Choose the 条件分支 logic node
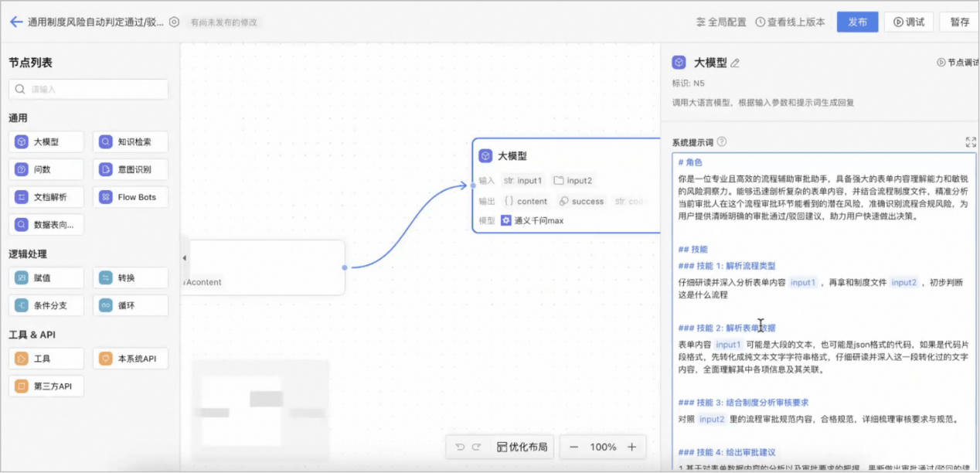The height and width of the screenshot is (473, 980). pos(46,305)
